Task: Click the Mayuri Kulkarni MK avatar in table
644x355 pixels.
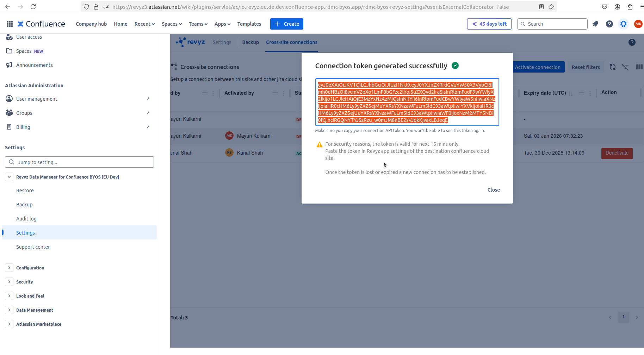Action: pyautogui.click(x=229, y=136)
